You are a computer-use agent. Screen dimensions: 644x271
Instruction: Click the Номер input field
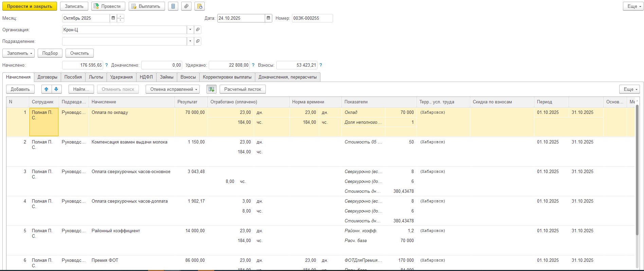(x=312, y=18)
